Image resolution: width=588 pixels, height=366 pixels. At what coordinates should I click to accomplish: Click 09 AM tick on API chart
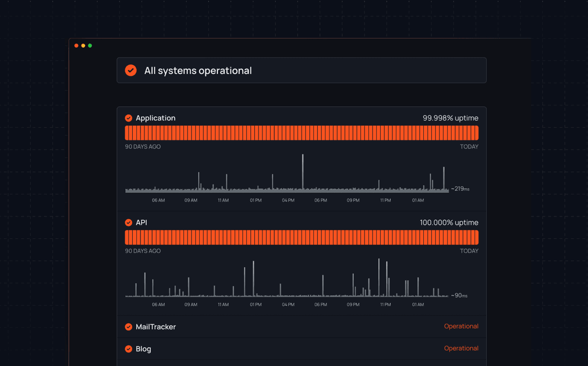click(191, 305)
